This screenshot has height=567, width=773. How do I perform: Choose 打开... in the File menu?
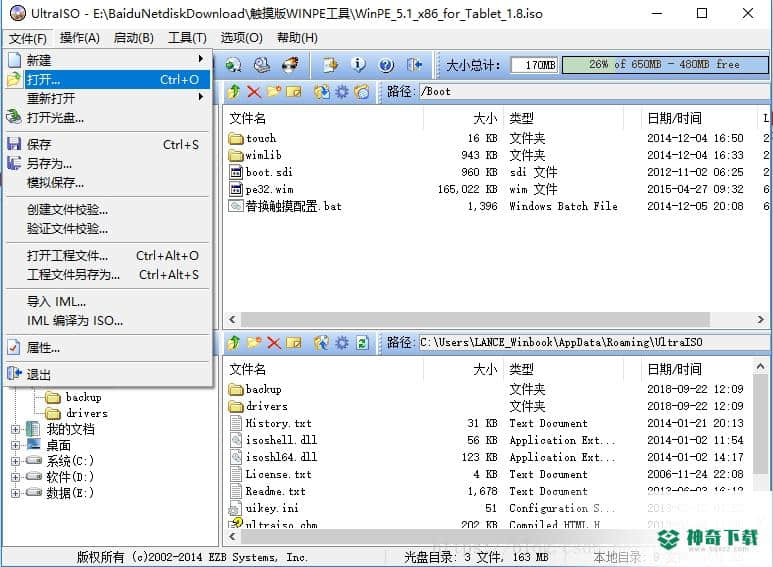pyautogui.click(x=109, y=79)
